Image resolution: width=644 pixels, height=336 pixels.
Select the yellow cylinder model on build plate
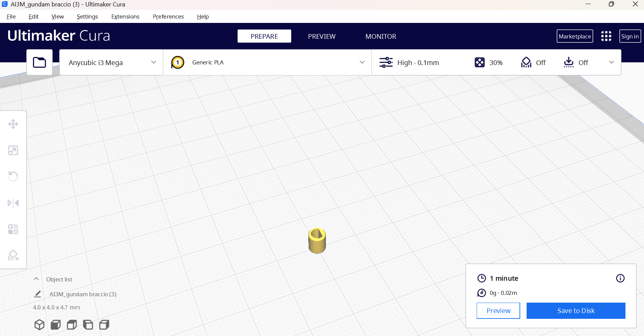click(317, 241)
